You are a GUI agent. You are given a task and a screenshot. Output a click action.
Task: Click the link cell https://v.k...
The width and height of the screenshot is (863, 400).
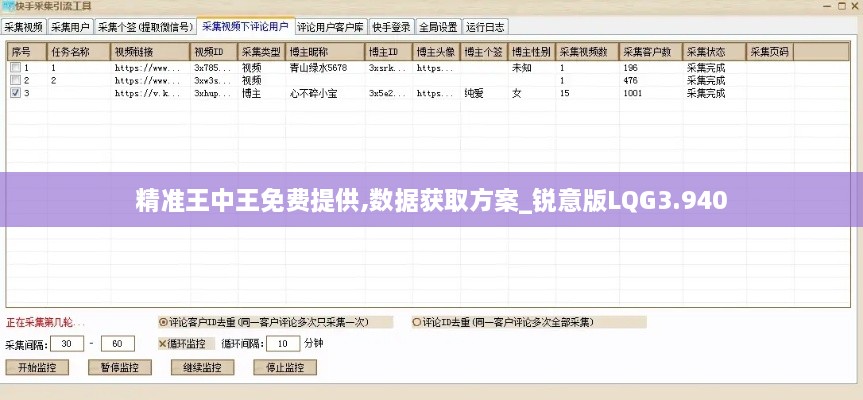click(150, 93)
